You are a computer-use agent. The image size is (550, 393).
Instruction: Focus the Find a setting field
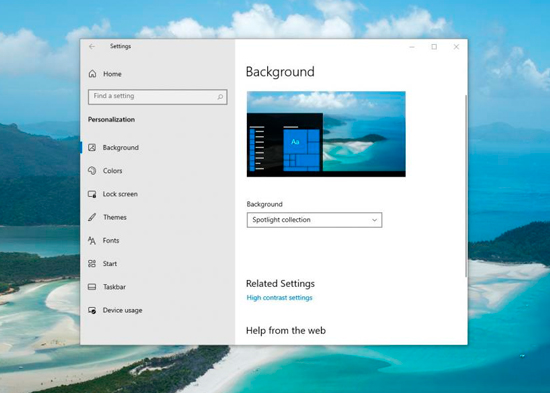157,96
